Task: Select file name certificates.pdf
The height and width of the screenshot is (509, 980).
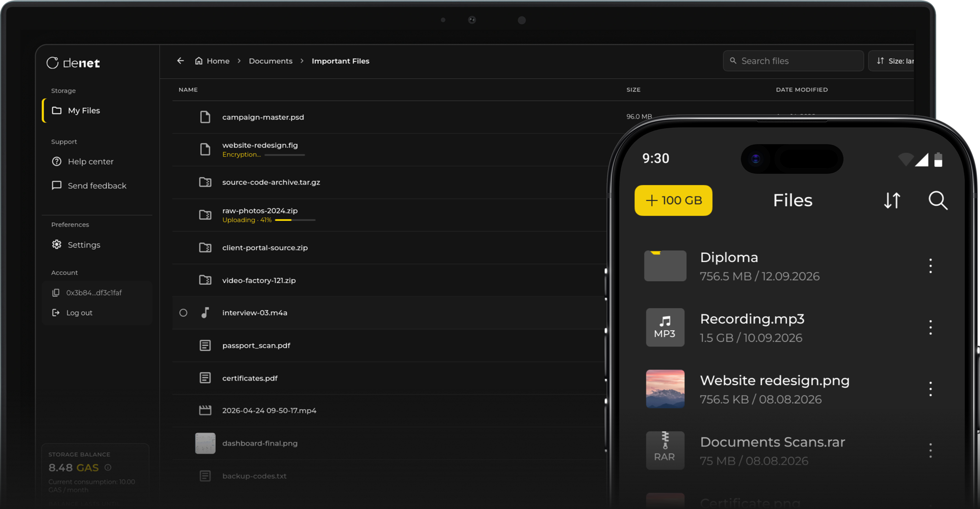Action: coord(250,378)
